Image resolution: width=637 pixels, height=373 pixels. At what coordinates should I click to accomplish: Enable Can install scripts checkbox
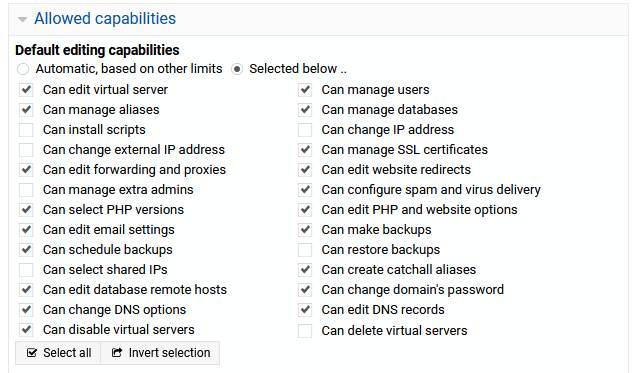[x=26, y=130]
